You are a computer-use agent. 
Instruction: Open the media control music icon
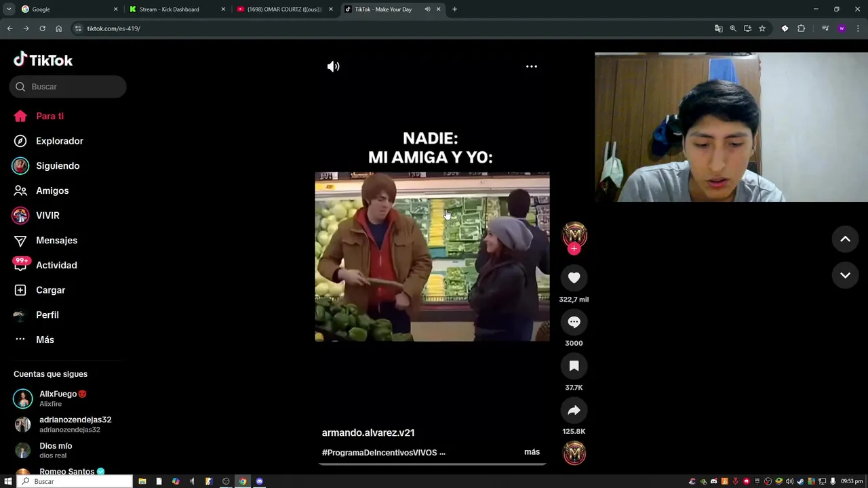point(825,28)
